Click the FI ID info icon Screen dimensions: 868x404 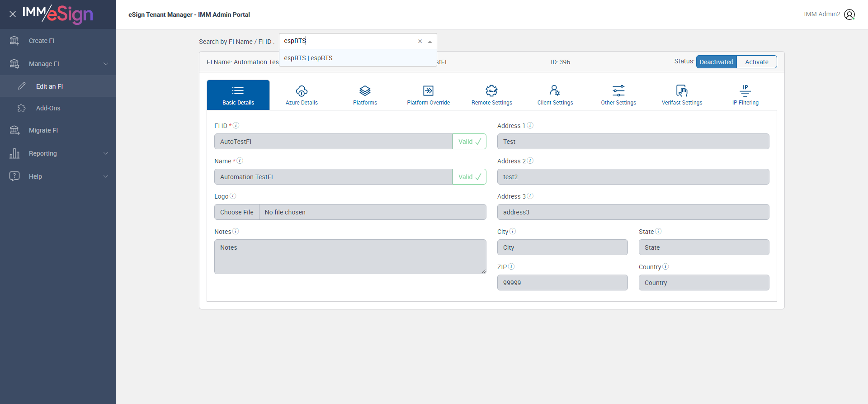[236, 125]
